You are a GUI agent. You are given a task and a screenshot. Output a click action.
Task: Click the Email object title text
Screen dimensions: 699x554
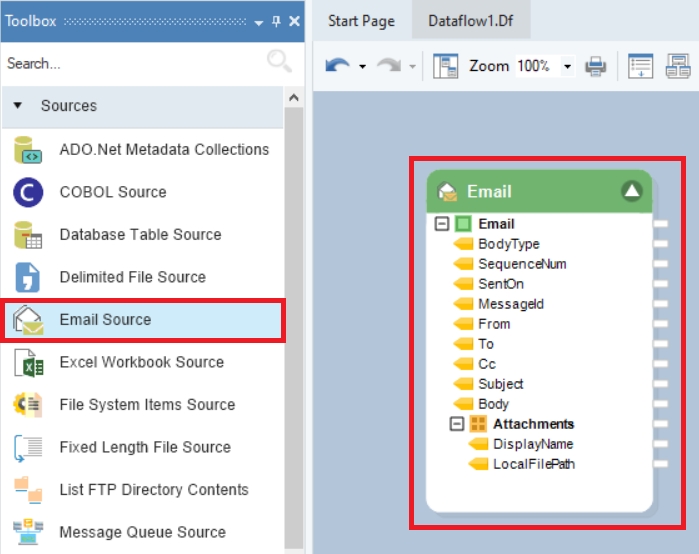pos(489,192)
